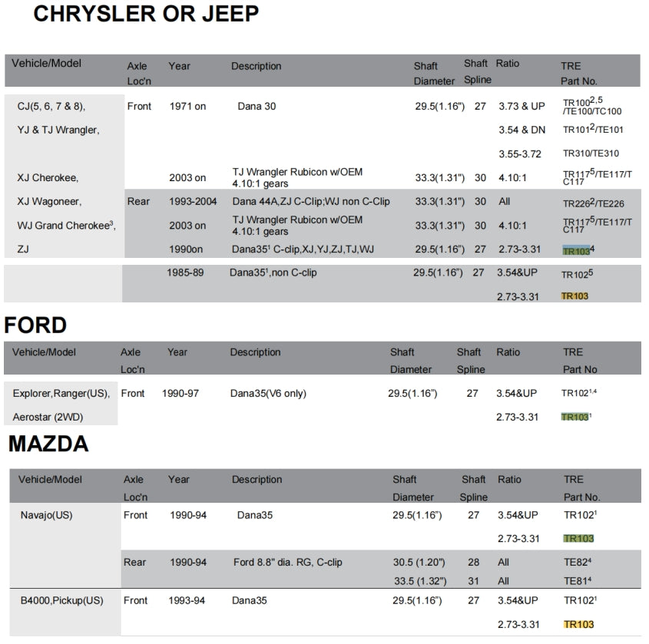The image size is (649, 644).
Task: Click green-highlighted TR103 in the Navajo row
Action: 578,539
